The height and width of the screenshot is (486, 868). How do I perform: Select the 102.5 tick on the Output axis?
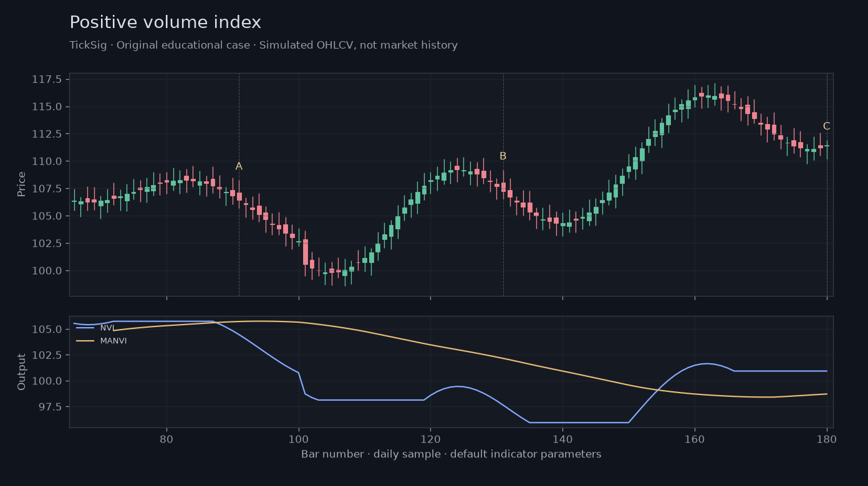point(47,355)
